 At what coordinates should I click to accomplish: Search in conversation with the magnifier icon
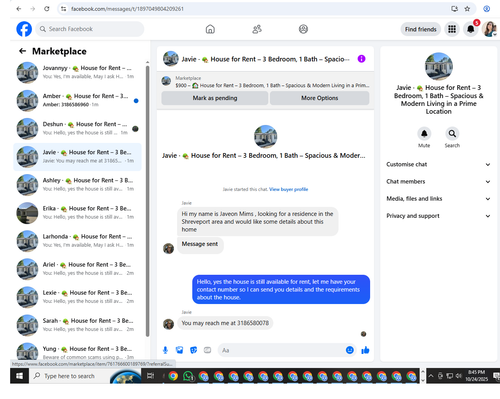click(x=452, y=134)
